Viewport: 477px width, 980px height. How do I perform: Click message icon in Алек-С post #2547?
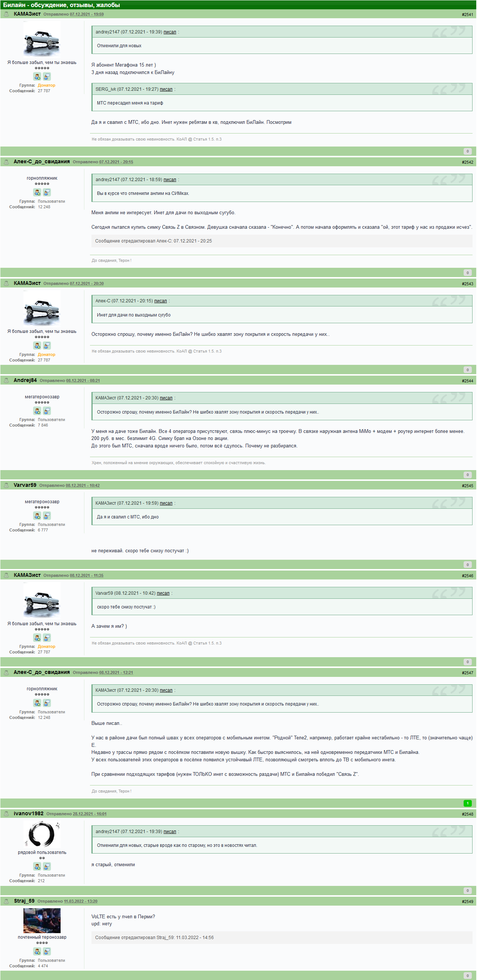click(47, 703)
